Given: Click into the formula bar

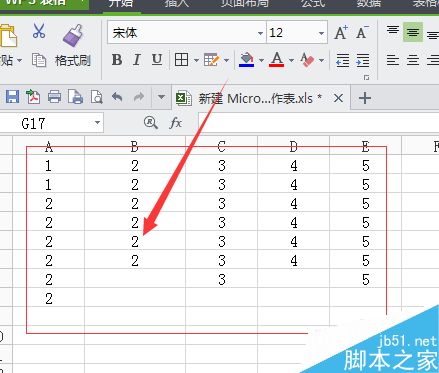Looking at the screenshot, I should click(319, 123).
